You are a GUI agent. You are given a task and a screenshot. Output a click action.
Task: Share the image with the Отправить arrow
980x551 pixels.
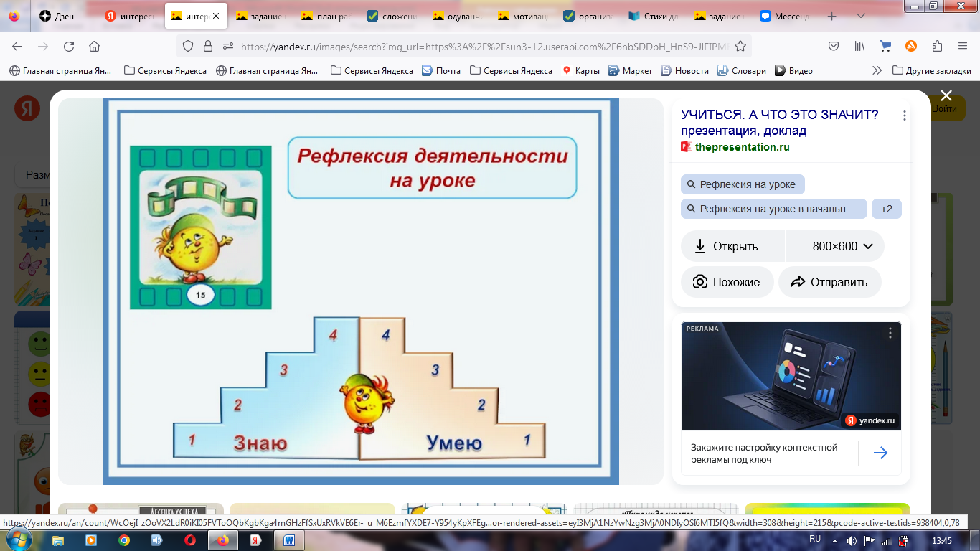[x=798, y=282]
